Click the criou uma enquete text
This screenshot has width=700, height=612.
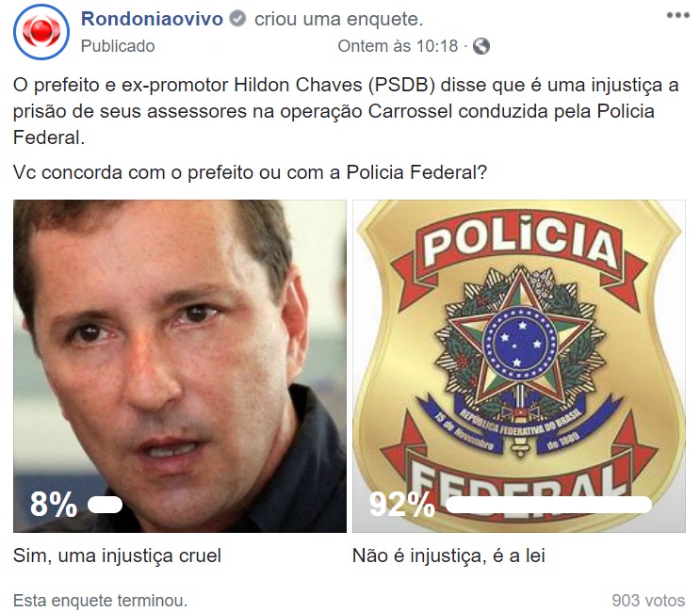tap(339, 19)
